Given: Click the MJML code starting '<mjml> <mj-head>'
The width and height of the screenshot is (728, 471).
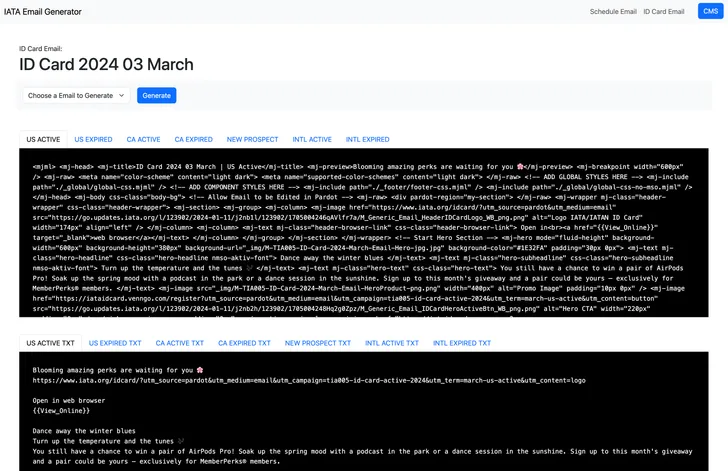Looking at the screenshot, I should pos(364,233).
